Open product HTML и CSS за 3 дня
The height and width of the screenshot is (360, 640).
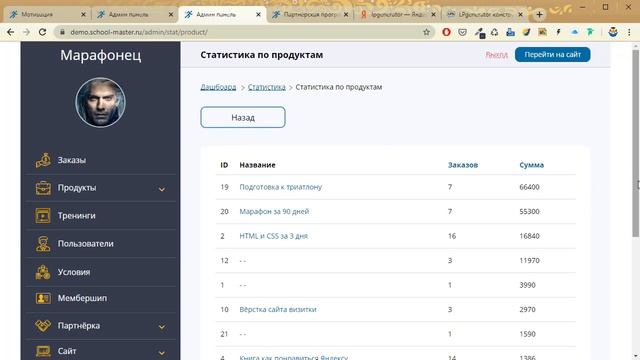(x=273, y=236)
